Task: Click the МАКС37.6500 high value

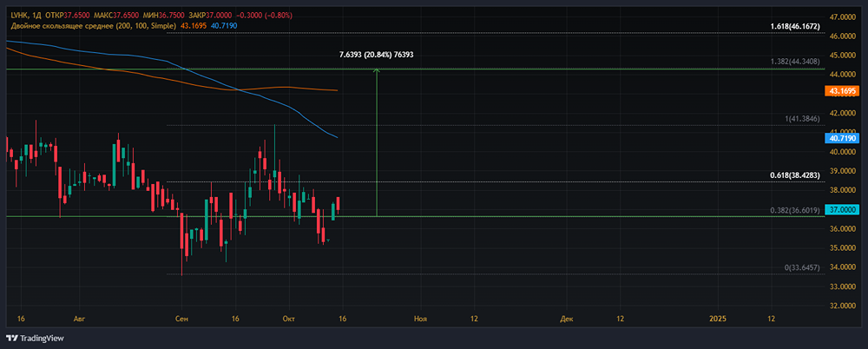Action: click(118, 16)
